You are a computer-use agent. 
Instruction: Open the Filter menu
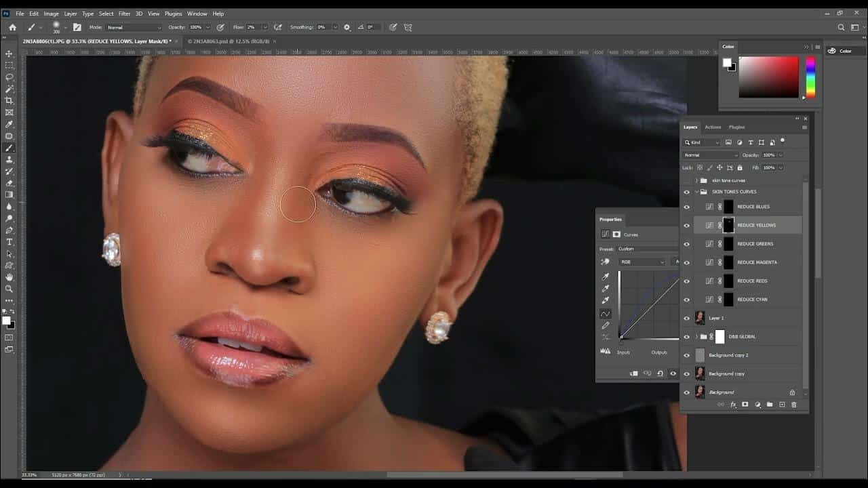click(x=124, y=14)
